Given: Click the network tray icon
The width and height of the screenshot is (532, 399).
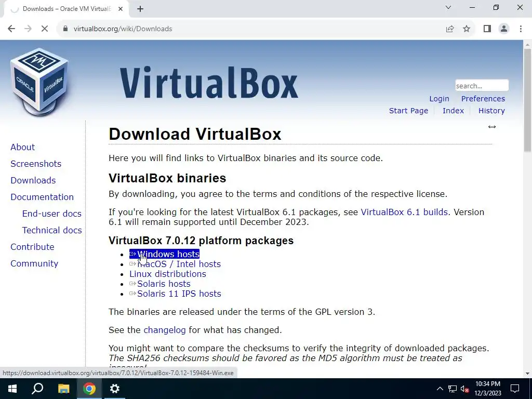Looking at the screenshot, I should pyautogui.click(x=453, y=389).
